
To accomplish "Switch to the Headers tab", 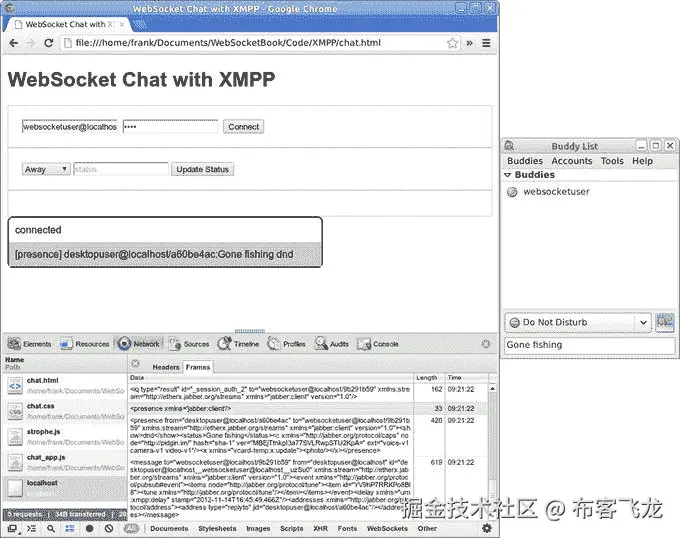I will click(x=166, y=367).
